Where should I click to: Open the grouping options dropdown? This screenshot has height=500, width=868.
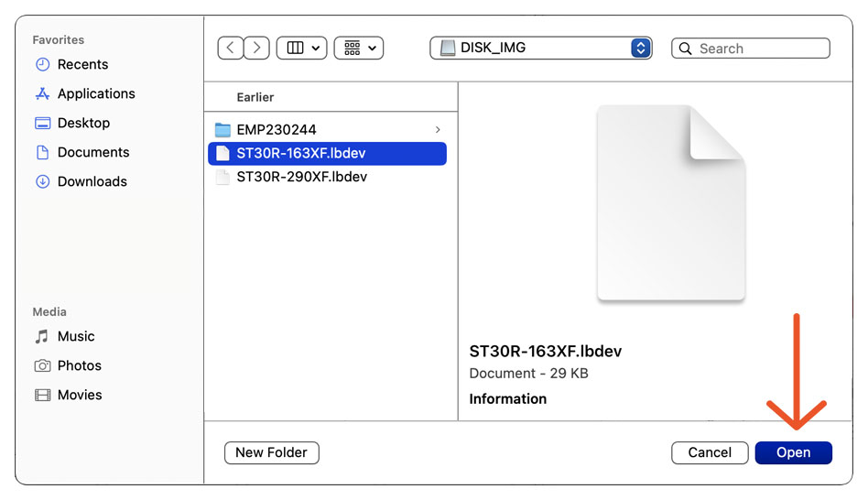[x=359, y=49]
